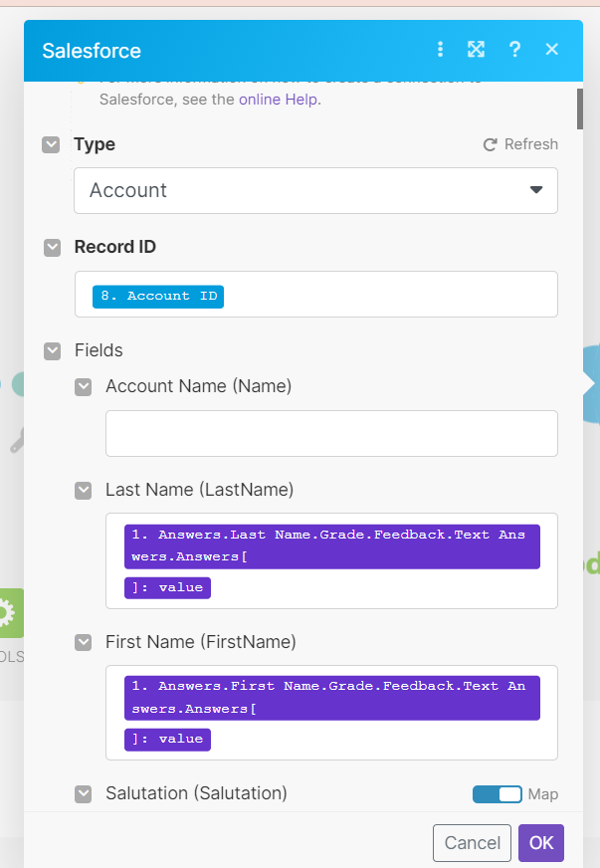Click the wrench icon behind the dialog
600x868 pixels.
click(17, 440)
